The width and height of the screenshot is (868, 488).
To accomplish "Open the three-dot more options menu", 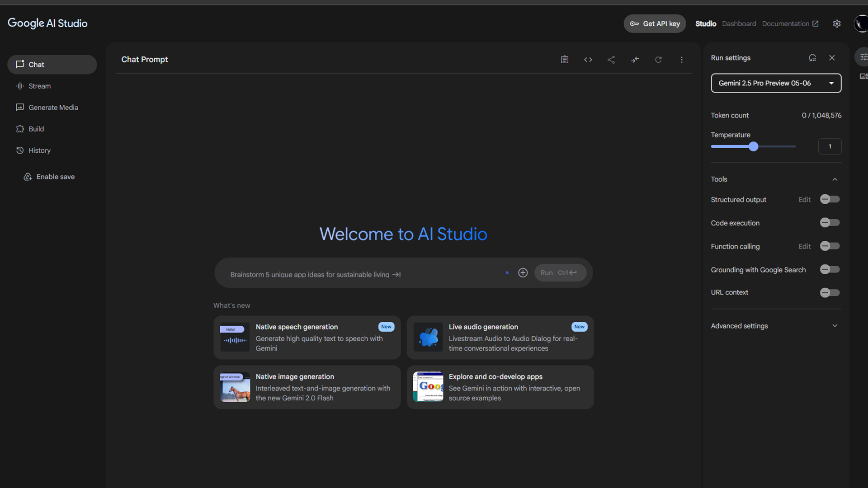I will pos(682,60).
